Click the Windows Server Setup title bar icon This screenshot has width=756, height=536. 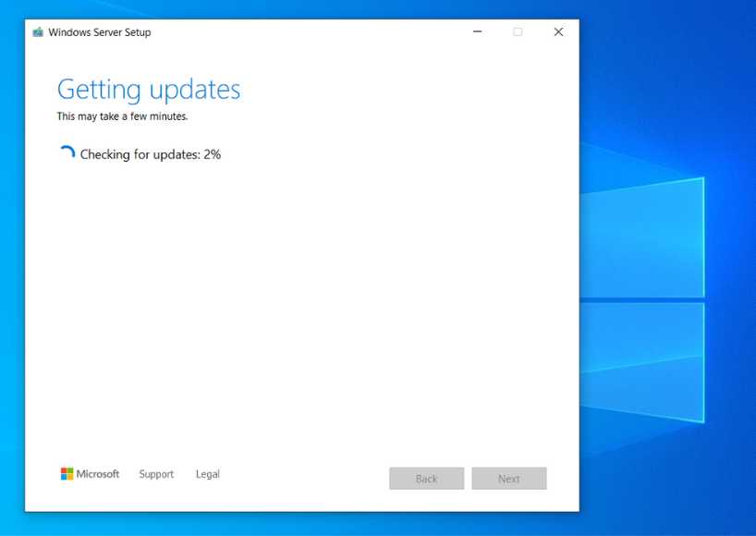click(38, 32)
